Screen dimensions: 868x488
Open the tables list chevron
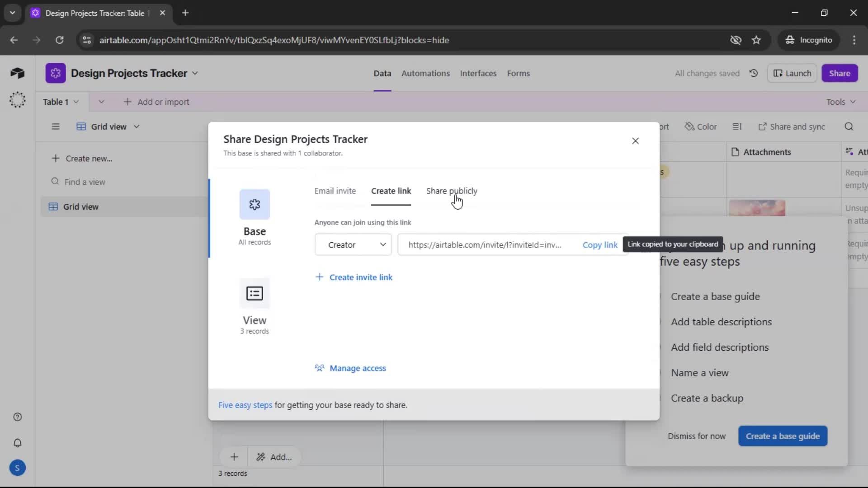point(101,102)
